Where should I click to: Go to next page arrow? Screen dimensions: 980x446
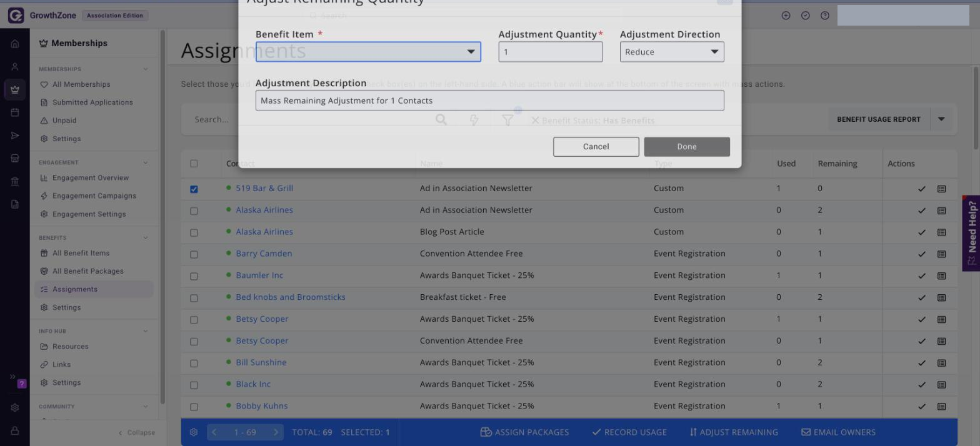click(276, 432)
